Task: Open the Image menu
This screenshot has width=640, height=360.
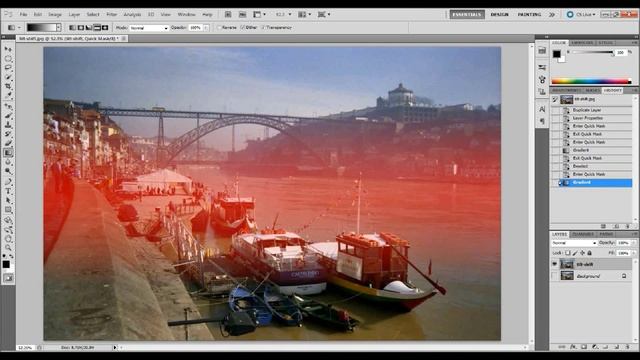Action: pyautogui.click(x=55, y=14)
